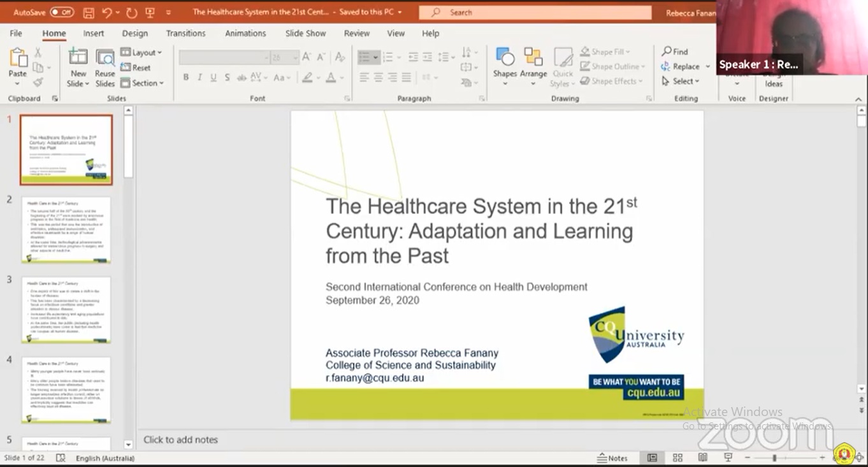Switch to Reading View in status bar

point(702,457)
